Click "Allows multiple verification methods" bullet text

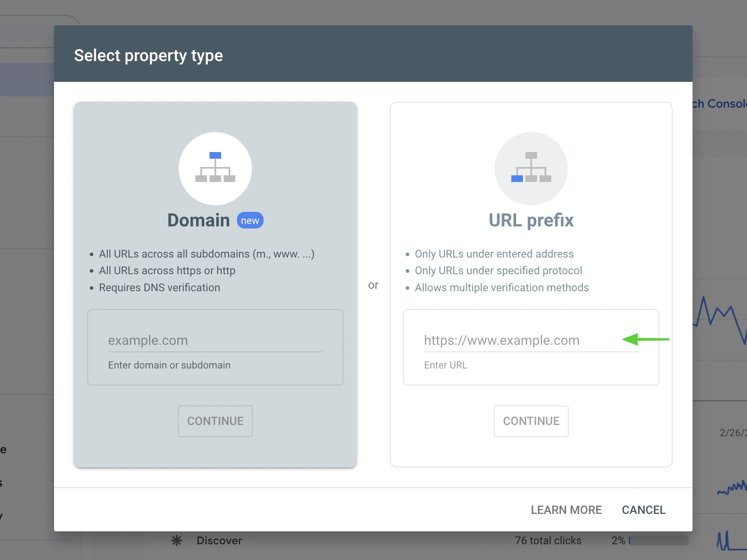click(502, 287)
